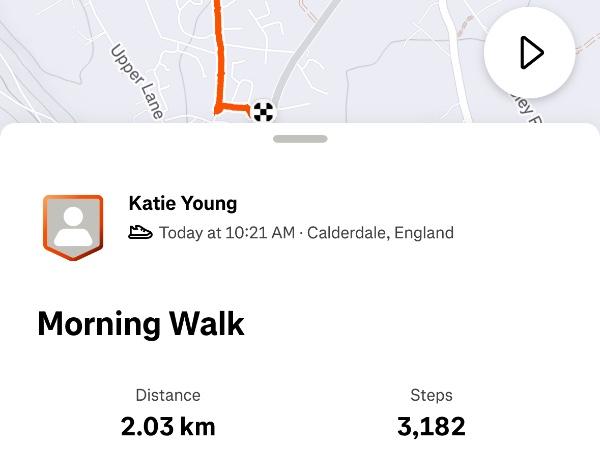The image size is (600, 450).
Task: Tap the short horizontal orange route segment
Action: [x=236, y=107]
